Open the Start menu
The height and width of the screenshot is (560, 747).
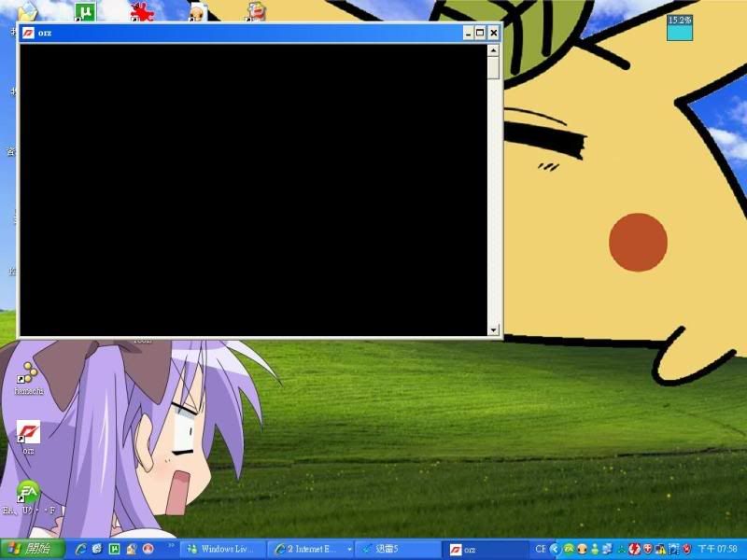coord(33,549)
